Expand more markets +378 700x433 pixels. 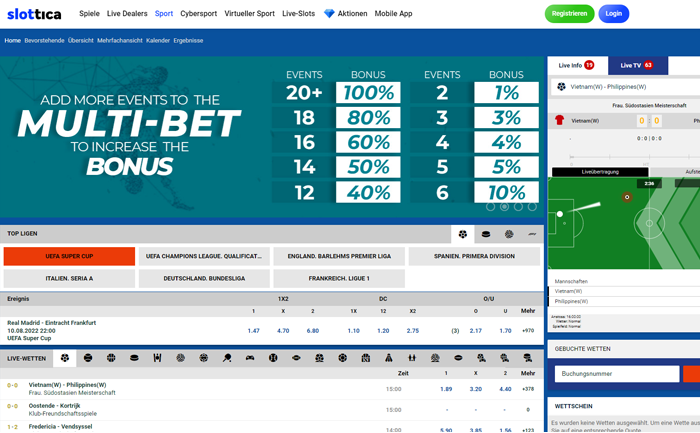528,389
